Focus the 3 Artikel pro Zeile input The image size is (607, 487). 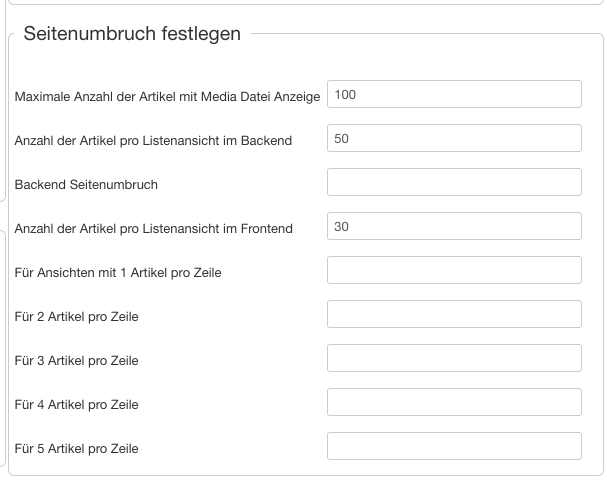click(454, 359)
